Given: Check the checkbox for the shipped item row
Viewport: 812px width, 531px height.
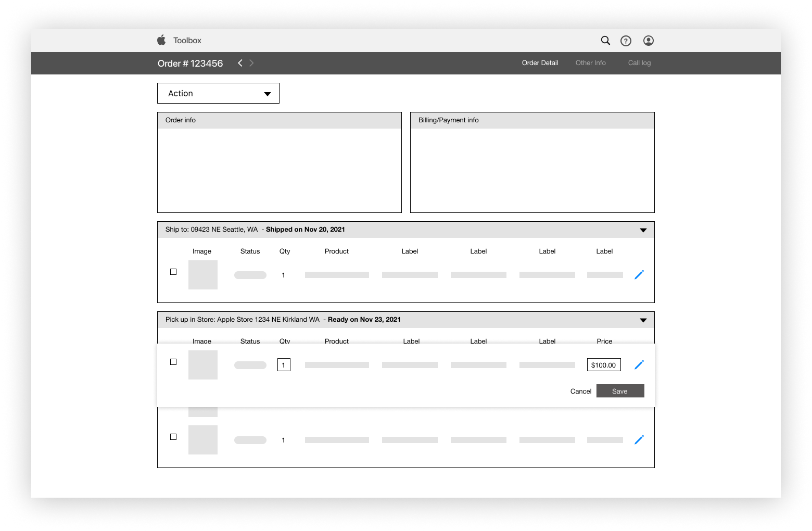Looking at the screenshot, I should tap(173, 271).
